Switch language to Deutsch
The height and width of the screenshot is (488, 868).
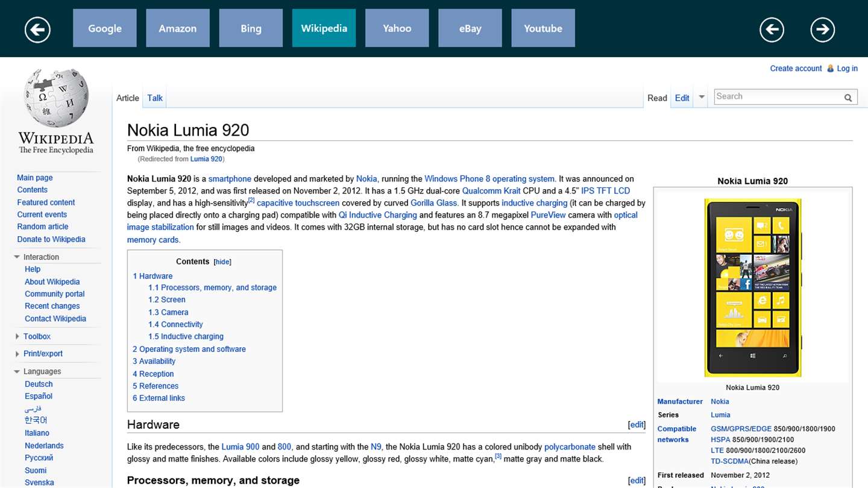point(39,384)
